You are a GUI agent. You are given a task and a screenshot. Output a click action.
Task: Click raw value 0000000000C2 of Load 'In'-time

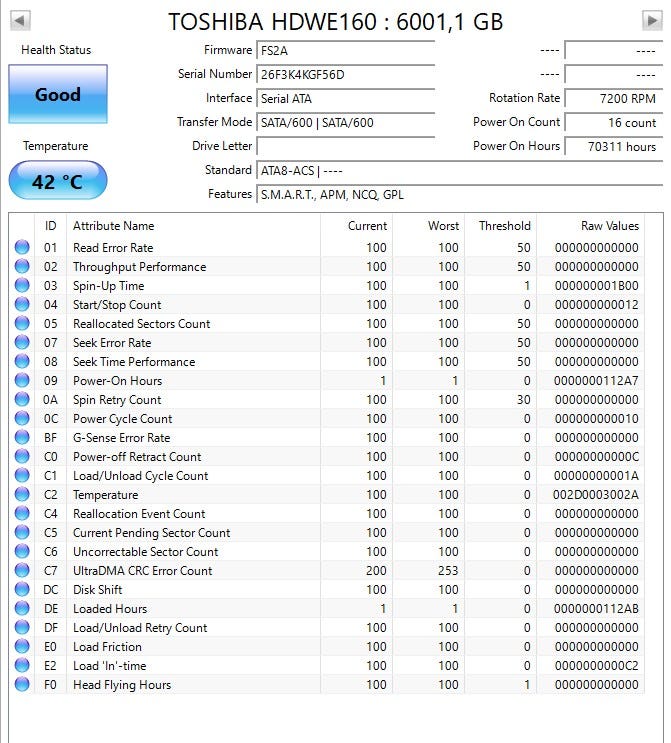(x=597, y=666)
